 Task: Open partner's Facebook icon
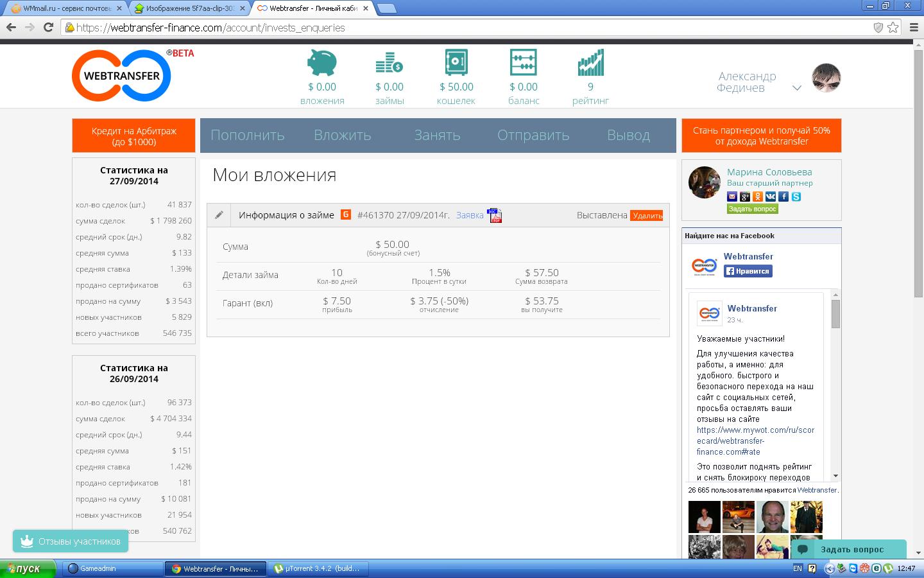[x=783, y=197]
